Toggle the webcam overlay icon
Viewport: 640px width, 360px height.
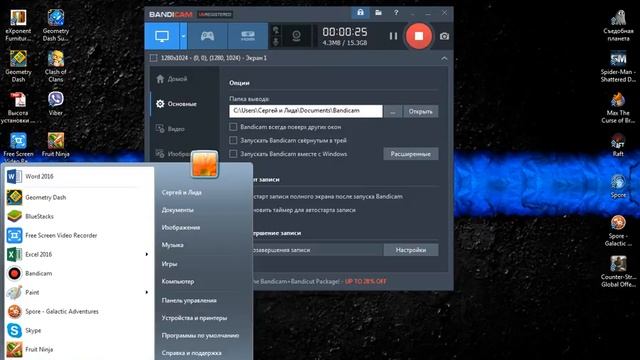click(297, 36)
